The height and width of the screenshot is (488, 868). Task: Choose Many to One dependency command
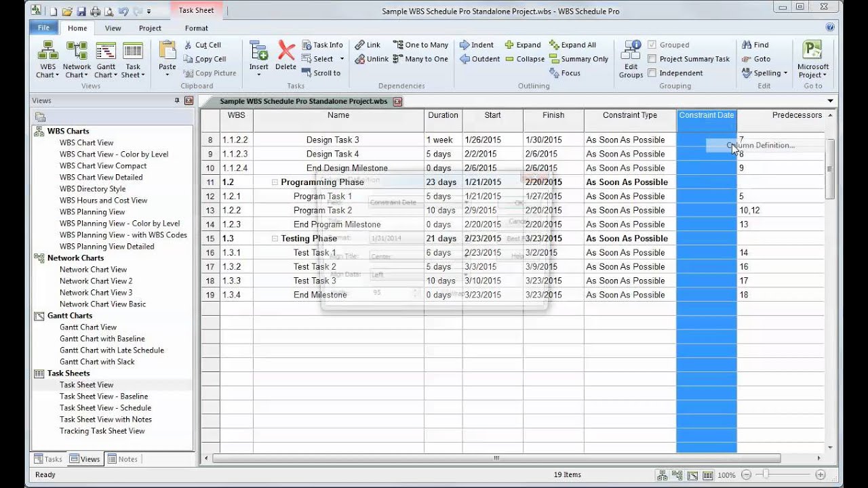420,59
